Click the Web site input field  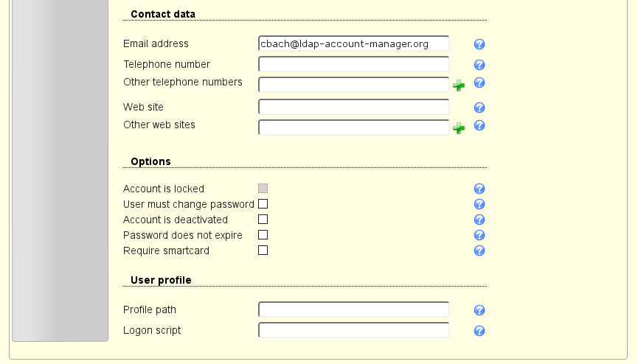coord(353,108)
